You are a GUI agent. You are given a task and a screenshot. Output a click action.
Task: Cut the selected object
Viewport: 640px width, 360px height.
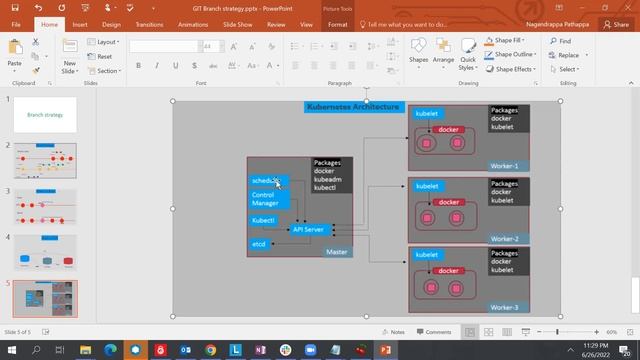[x=36, y=42]
